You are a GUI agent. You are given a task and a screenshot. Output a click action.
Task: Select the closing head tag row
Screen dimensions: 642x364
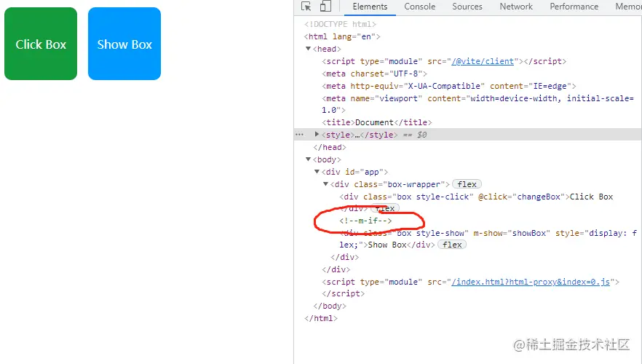pos(330,147)
